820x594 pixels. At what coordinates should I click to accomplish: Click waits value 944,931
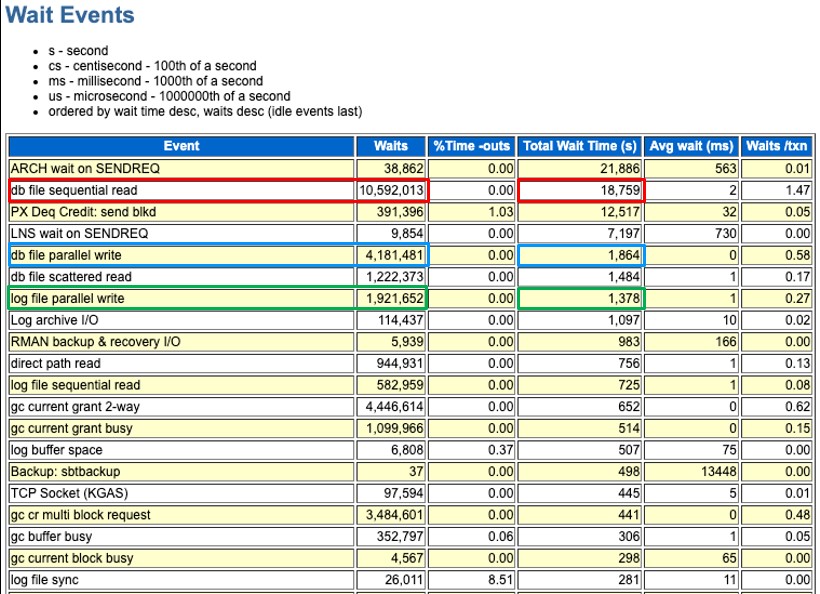click(400, 363)
